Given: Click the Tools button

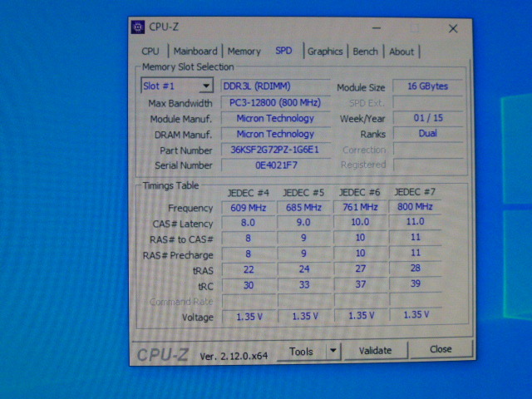Looking at the screenshot, I should pos(301,351).
